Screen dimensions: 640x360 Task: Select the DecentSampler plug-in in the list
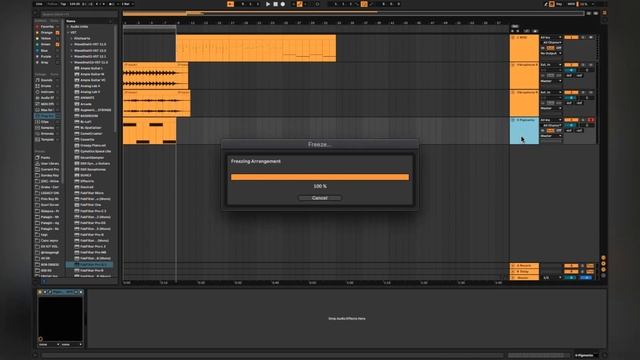pyautogui.click(x=91, y=158)
